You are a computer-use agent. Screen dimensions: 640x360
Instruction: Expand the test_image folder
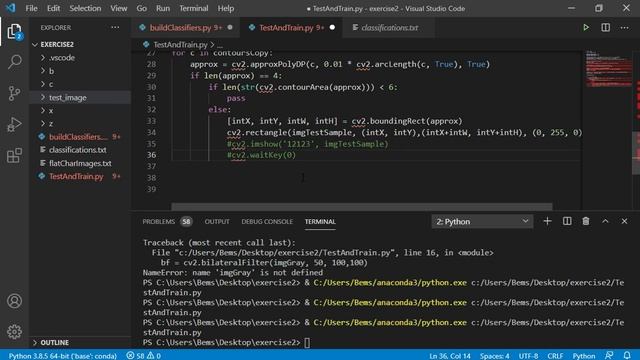pyautogui.click(x=80, y=98)
